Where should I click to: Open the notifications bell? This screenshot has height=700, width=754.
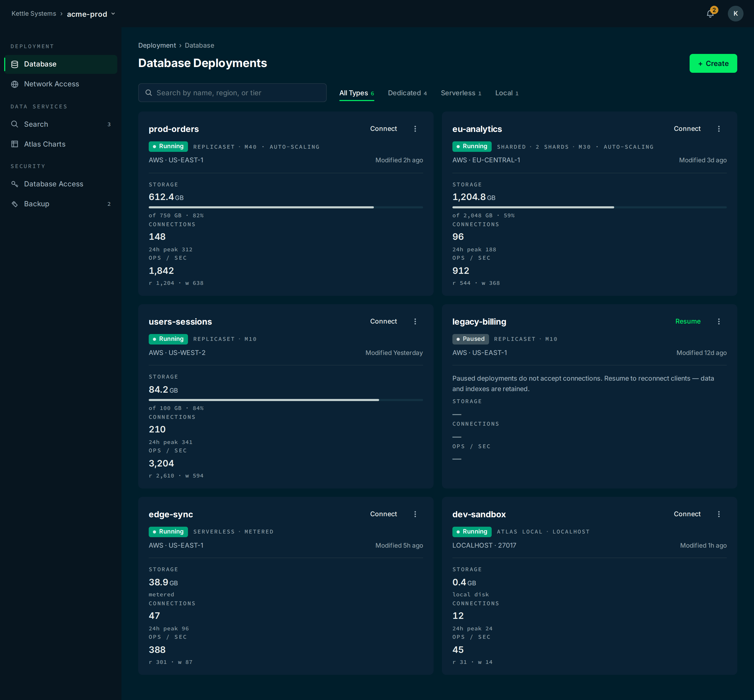[710, 14]
